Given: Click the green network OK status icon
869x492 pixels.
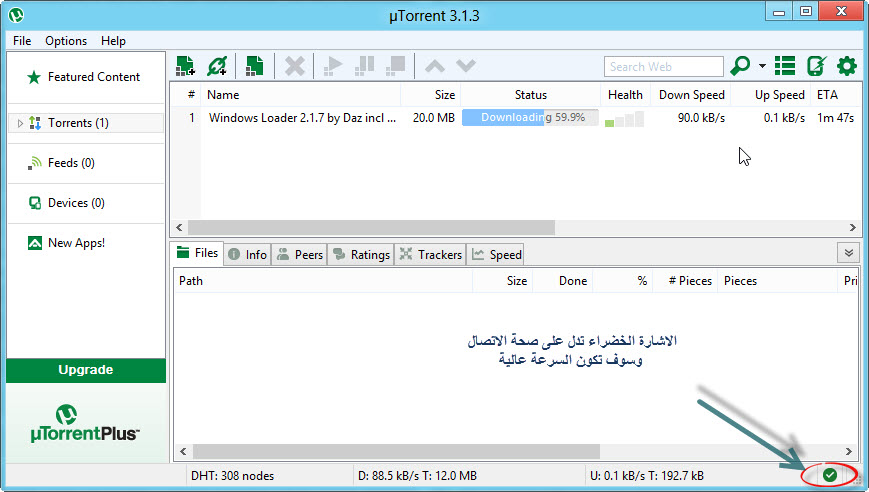Looking at the screenshot, I should click(x=830, y=475).
